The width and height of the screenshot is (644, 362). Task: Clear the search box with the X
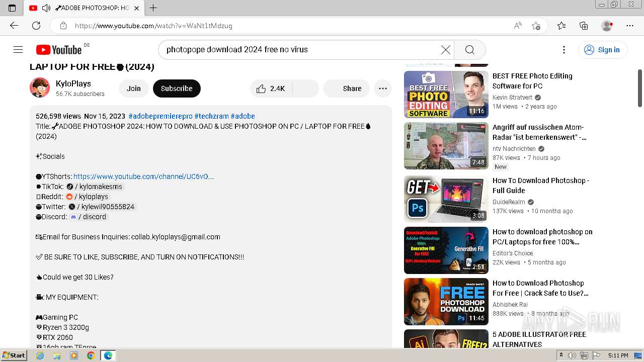(x=445, y=49)
